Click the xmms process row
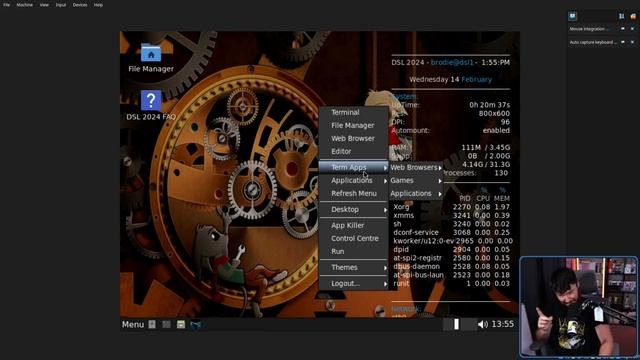Viewport: 640px width, 360px height. click(x=451, y=216)
